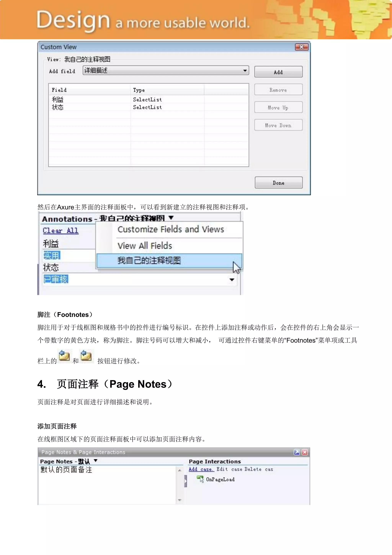Click Delete case in Page Interactions
The height and width of the screenshot is (555, 392).
(x=259, y=469)
